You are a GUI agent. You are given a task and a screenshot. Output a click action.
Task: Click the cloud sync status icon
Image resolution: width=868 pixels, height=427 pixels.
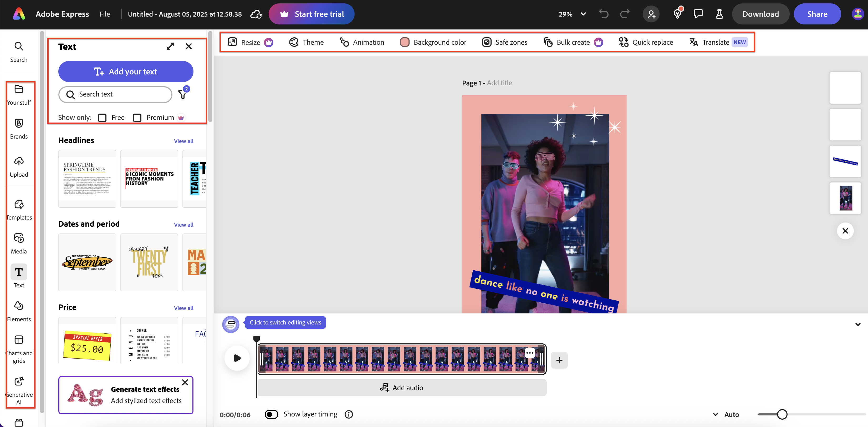(x=256, y=14)
